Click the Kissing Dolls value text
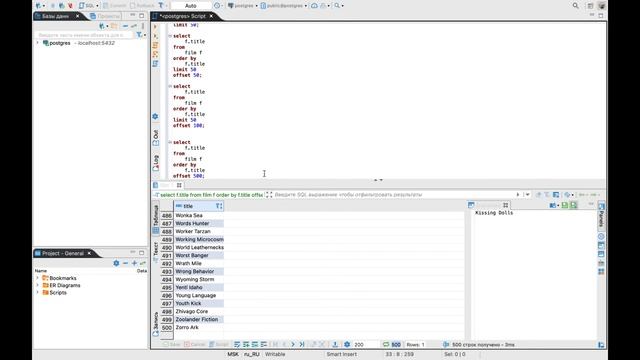 click(x=494, y=213)
